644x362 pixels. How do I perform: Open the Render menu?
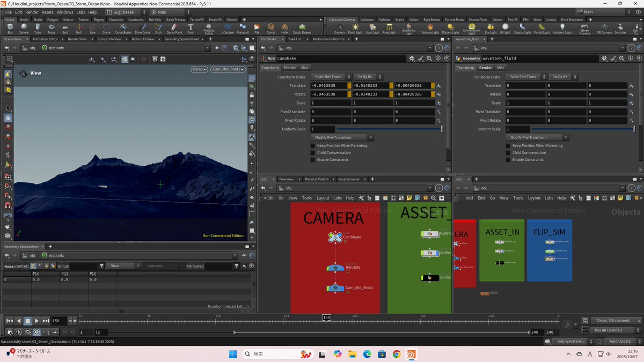(x=32, y=12)
